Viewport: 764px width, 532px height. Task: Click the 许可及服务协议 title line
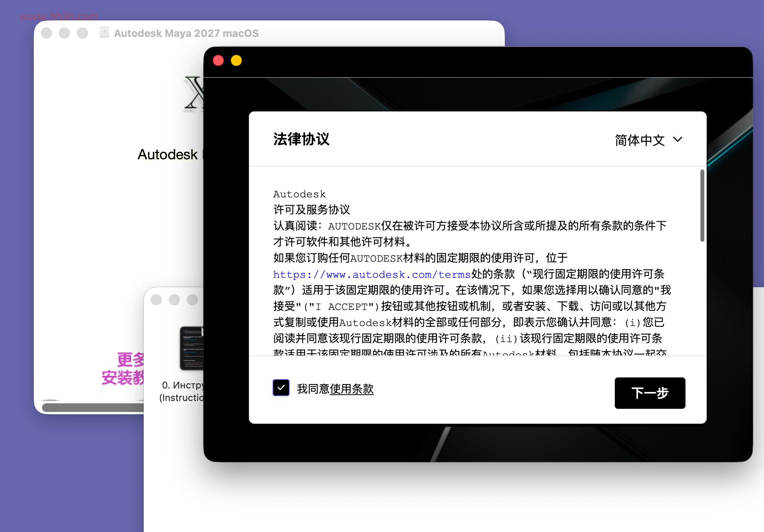pos(312,210)
